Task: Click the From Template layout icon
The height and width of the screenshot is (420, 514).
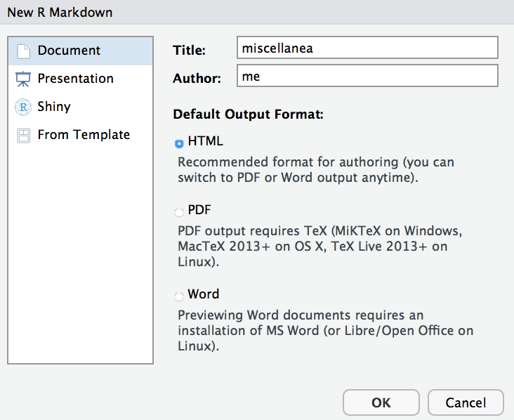Action: tap(23, 136)
